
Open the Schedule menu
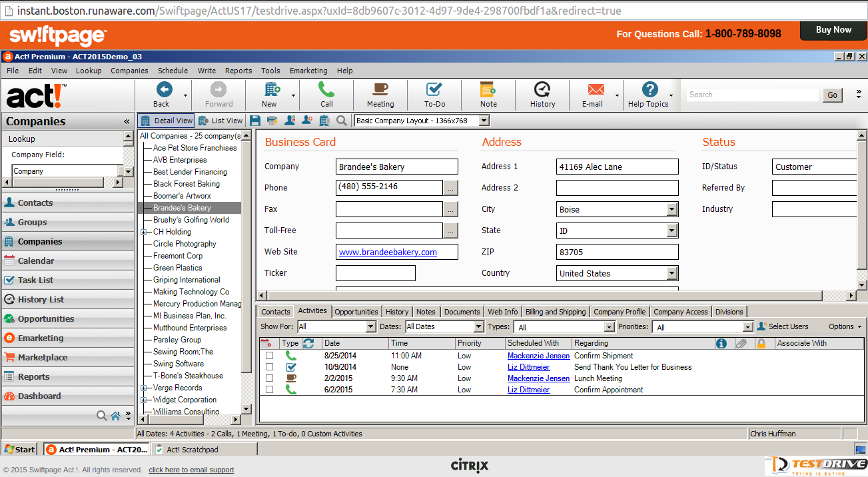coord(173,71)
